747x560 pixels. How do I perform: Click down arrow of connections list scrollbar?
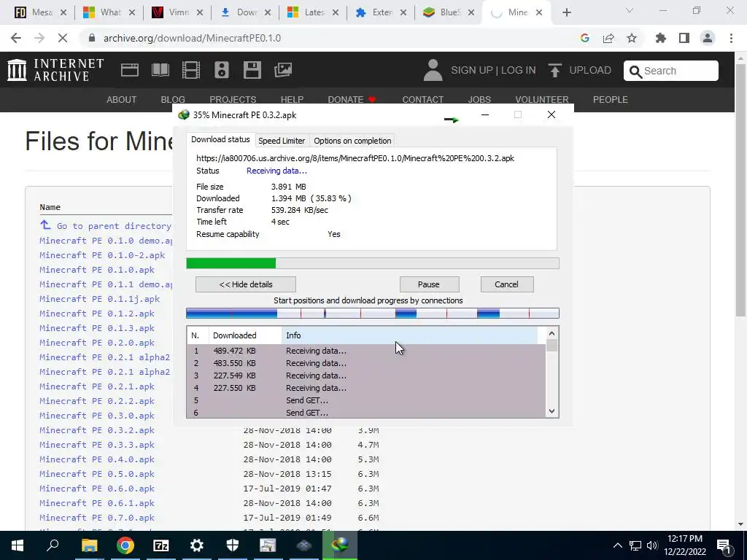click(x=551, y=411)
